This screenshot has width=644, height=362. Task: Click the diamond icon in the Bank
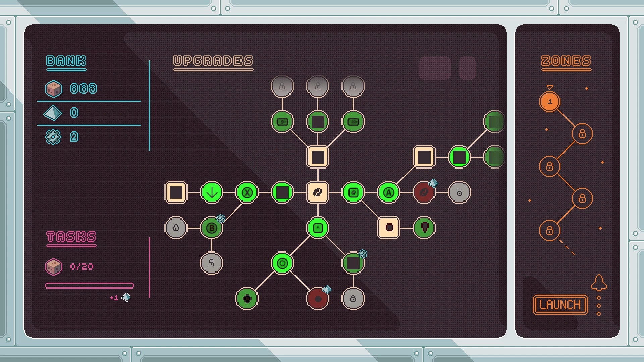click(x=53, y=113)
